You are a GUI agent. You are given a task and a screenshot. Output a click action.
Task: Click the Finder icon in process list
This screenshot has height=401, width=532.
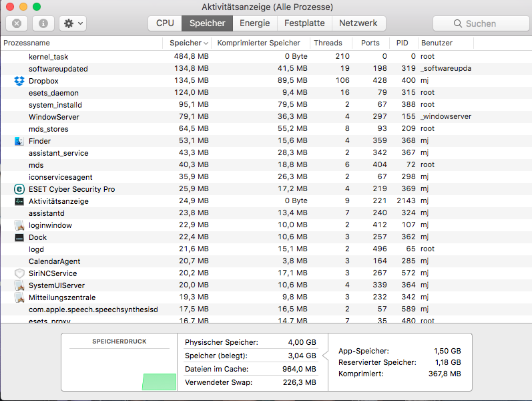[19, 141]
